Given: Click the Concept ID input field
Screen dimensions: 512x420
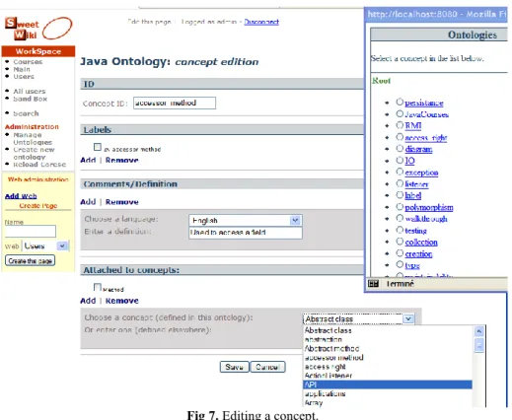Looking at the screenshot, I should (175, 103).
